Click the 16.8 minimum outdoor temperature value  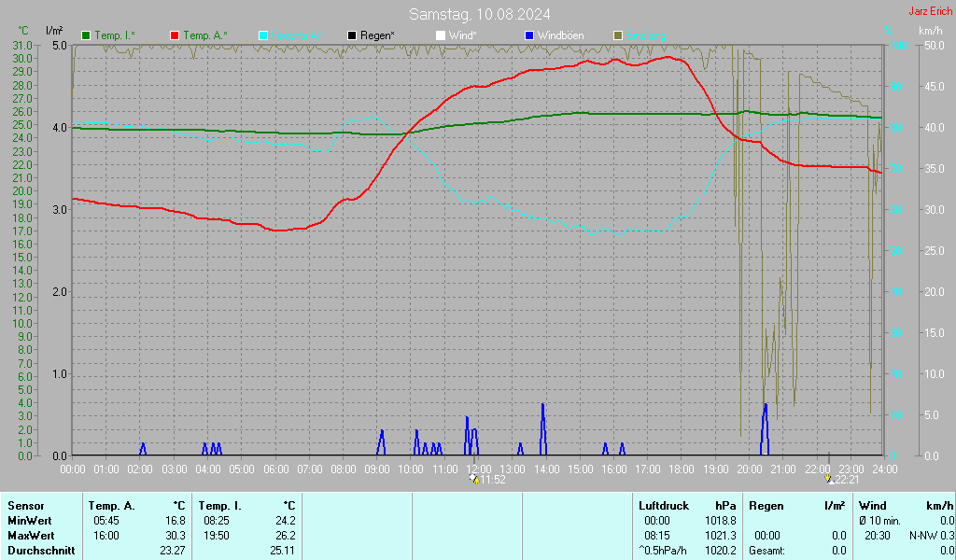pyautogui.click(x=176, y=521)
